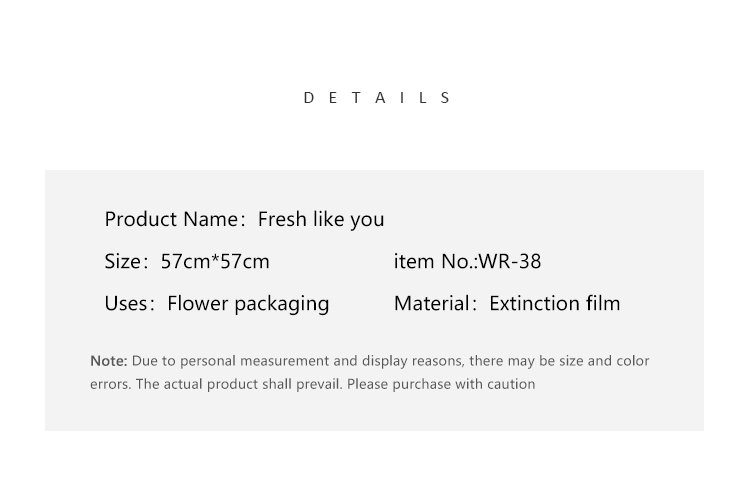
Task: Click 'Please purchase with caution' sentence
Action: [x=441, y=384]
